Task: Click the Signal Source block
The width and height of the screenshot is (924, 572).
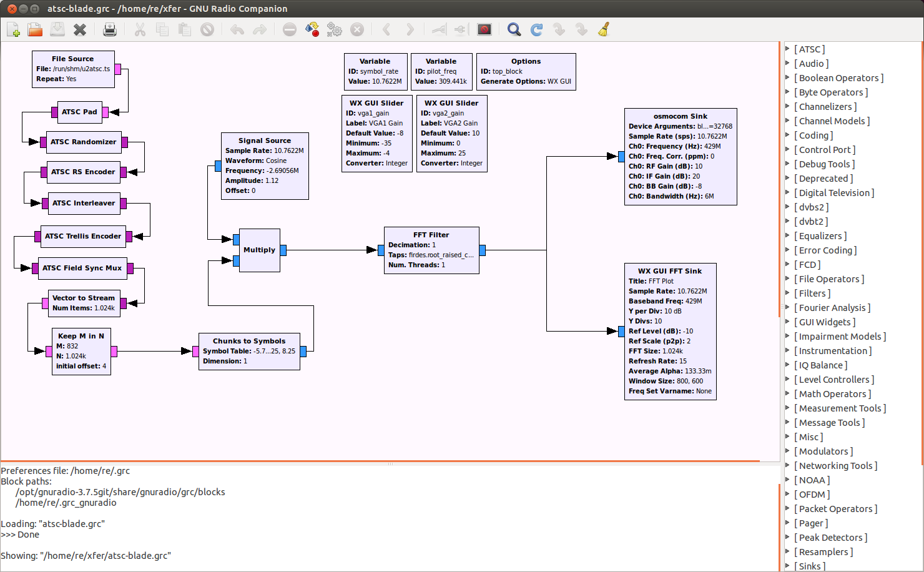Action: [265, 166]
